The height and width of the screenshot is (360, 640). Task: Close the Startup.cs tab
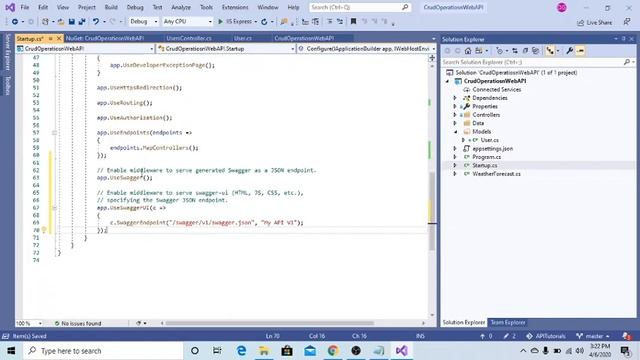click(59, 38)
